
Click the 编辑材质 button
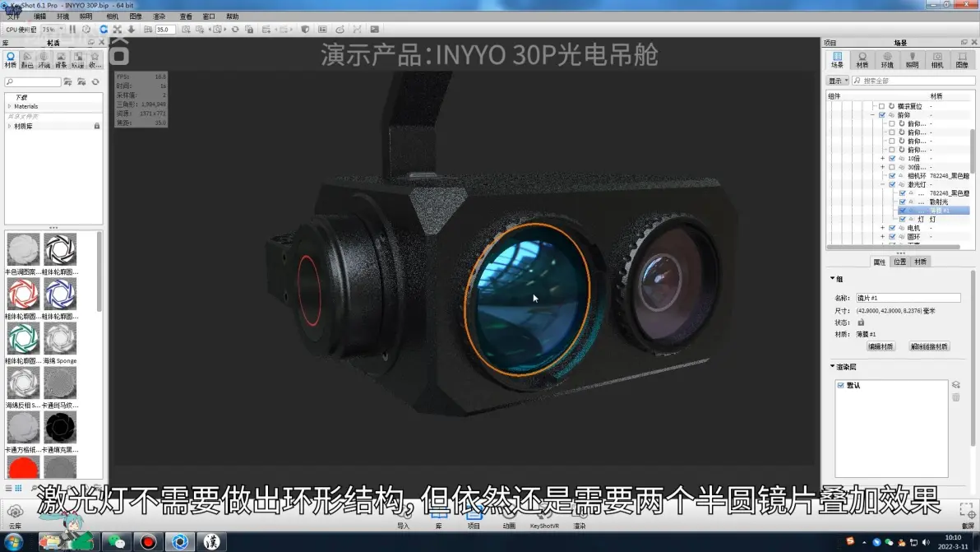pyautogui.click(x=881, y=346)
